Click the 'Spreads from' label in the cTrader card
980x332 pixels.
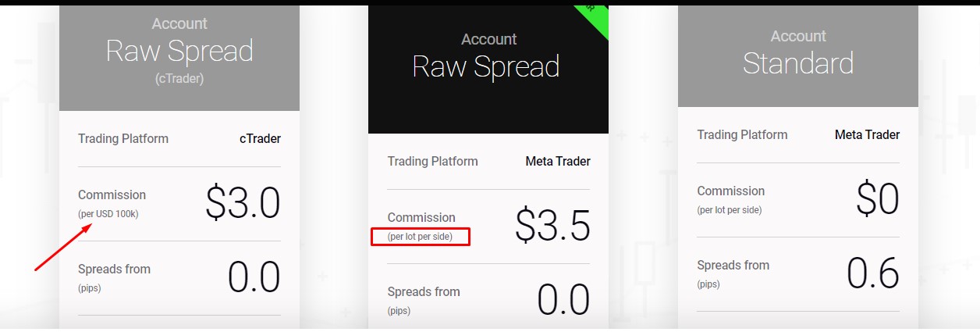click(x=114, y=269)
